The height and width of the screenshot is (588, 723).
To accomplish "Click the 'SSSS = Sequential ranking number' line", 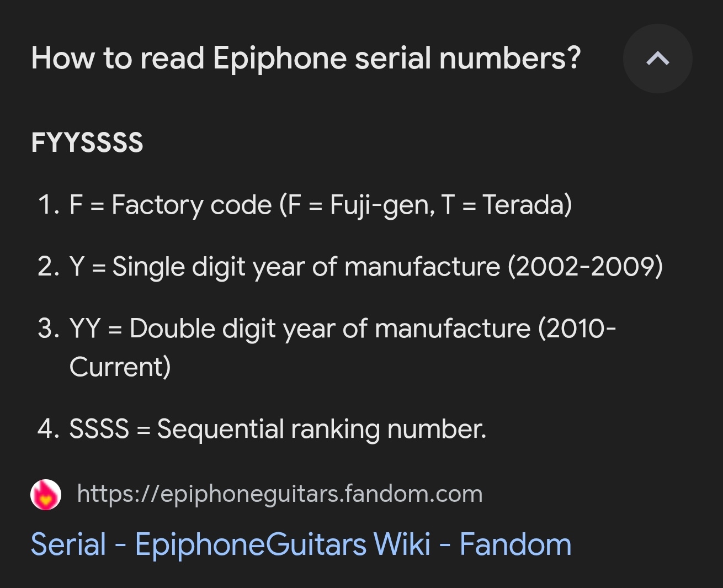I will coord(278,429).
